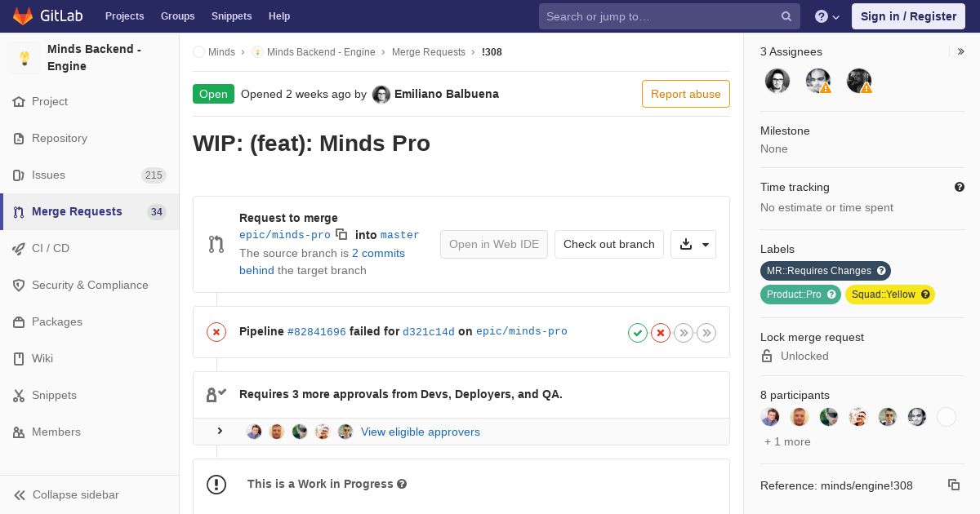
Task: Click the failed pipeline stage icon
Action: (x=661, y=332)
